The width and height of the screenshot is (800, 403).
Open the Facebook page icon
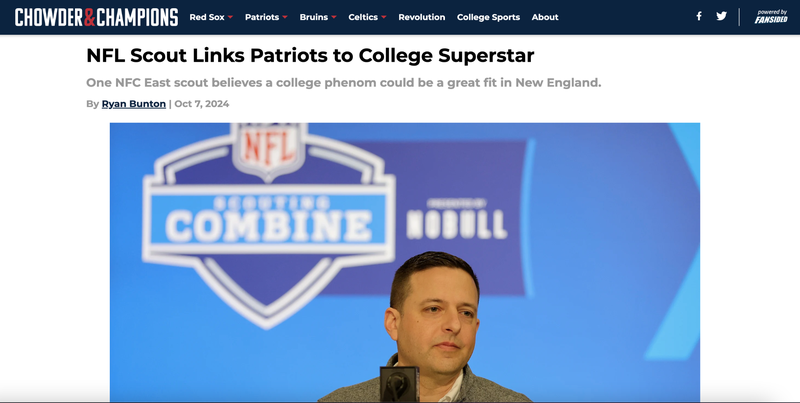click(698, 17)
